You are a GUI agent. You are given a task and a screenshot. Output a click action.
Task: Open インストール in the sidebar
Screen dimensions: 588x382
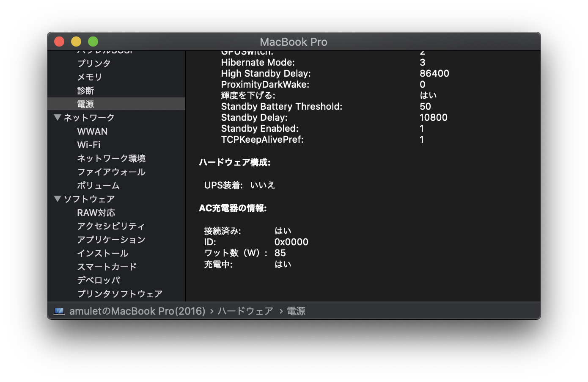(x=103, y=253)
